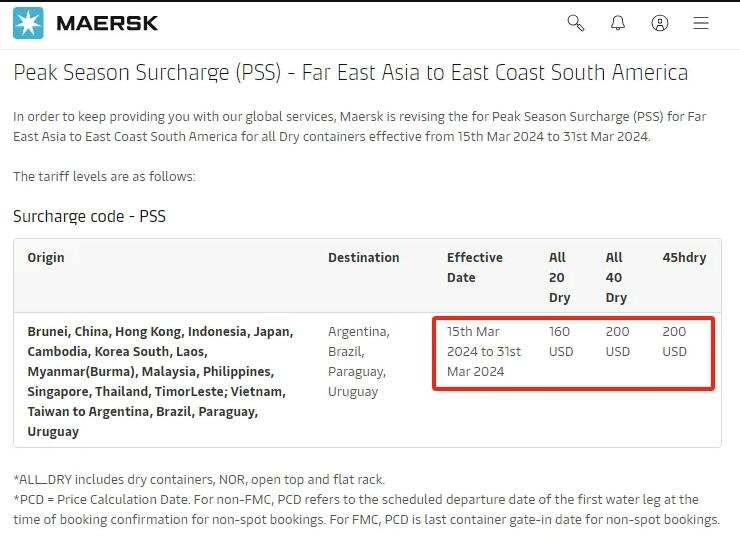Select the Origin column header

pyautogui.click(x=46, y=257)
